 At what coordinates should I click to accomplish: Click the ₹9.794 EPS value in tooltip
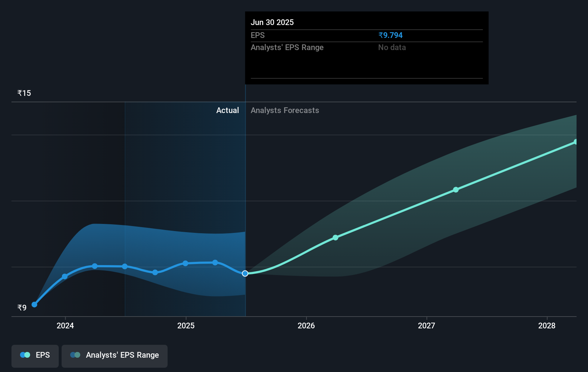[x=390, y=35]
